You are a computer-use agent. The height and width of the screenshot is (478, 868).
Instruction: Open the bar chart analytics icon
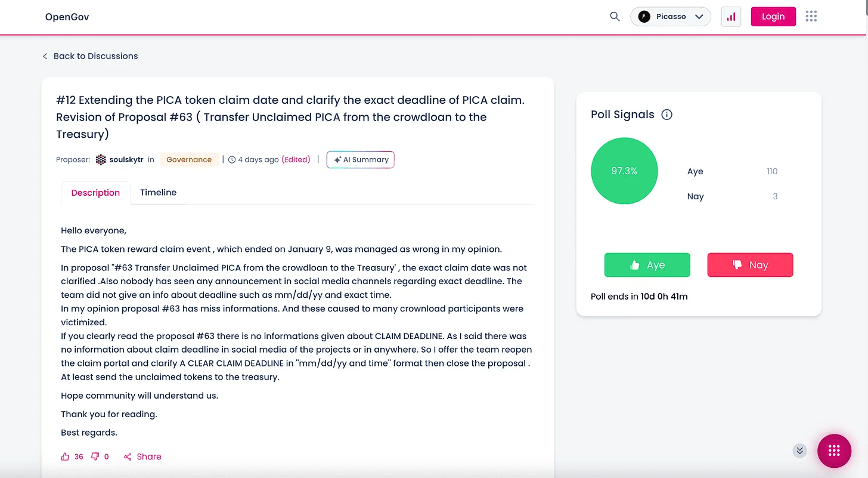coord(731,17)
